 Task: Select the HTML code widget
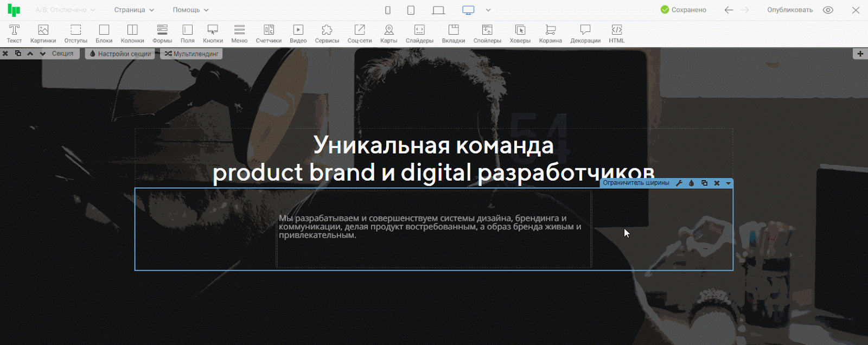[616, 34]
